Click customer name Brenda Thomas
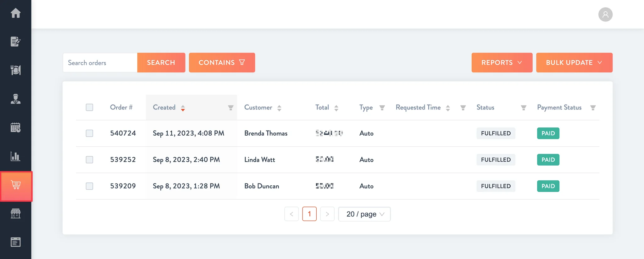 (x=266, y=133)
